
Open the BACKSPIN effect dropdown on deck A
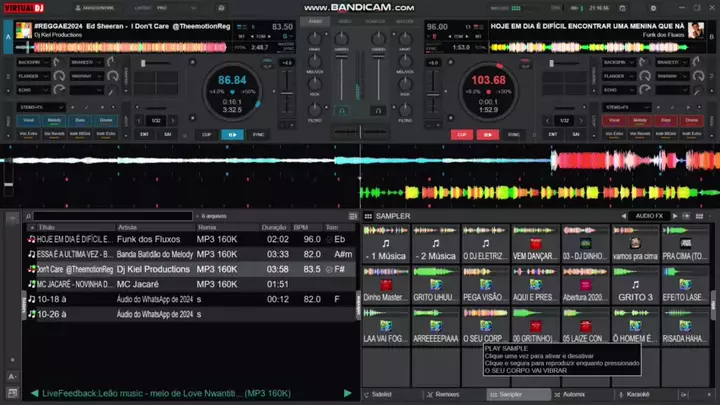[33, 62]
